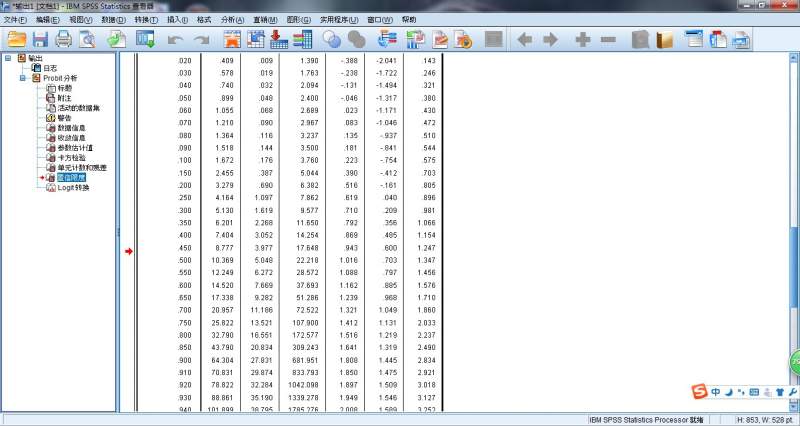This screenshot has width=800, height=426.
Task: Click the Print icon in toolbar
Action: pos(64,39)
